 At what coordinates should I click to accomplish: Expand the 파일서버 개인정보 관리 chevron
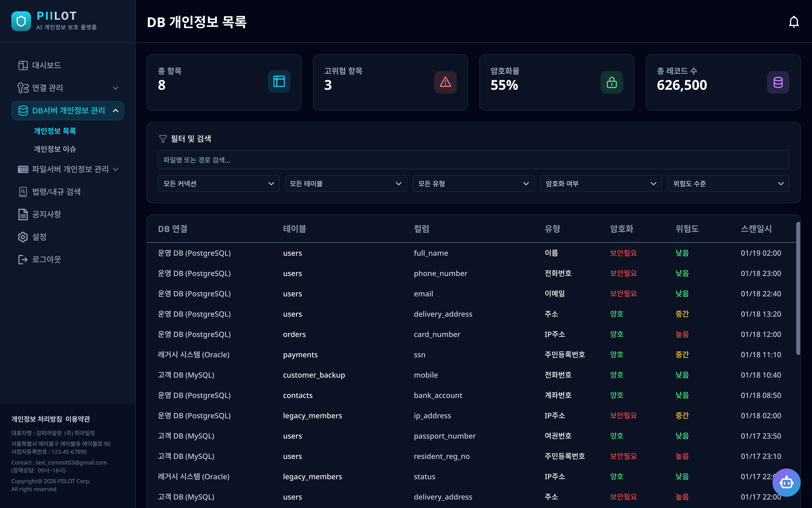115,169
